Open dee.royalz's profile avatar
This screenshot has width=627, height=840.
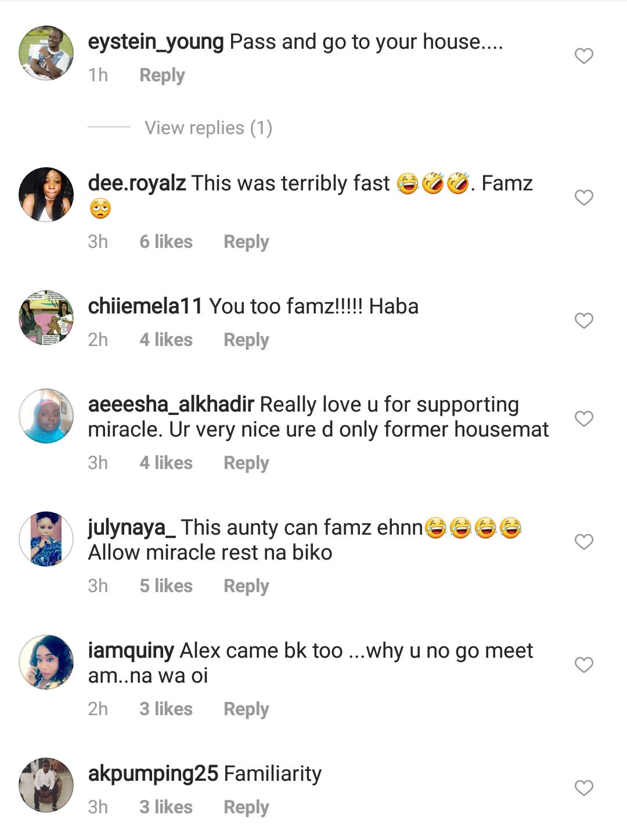pos(46,194)
